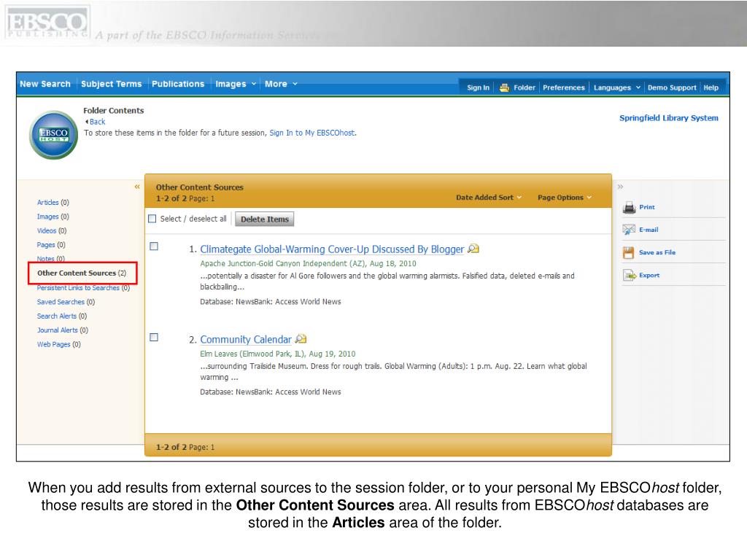747x560 pixels.
Task: Click the preview magnifier icon beside Climategate title
Action: point(473,249)
